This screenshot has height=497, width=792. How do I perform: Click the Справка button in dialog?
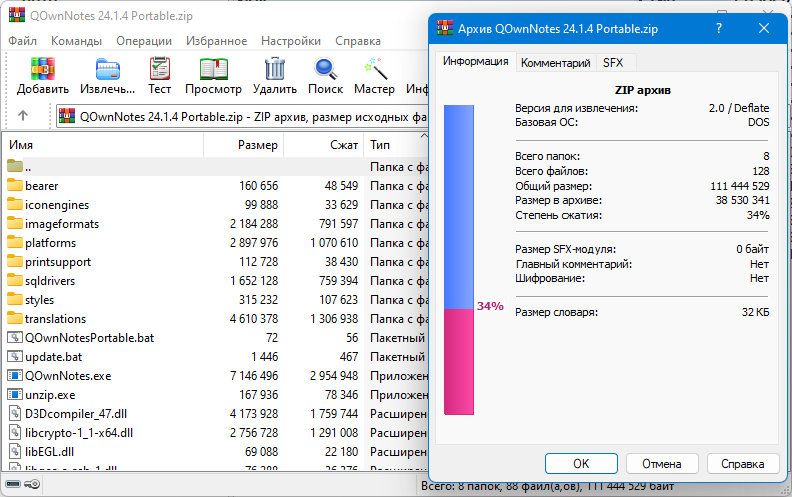pyautogui.click(x=742, y=464)
